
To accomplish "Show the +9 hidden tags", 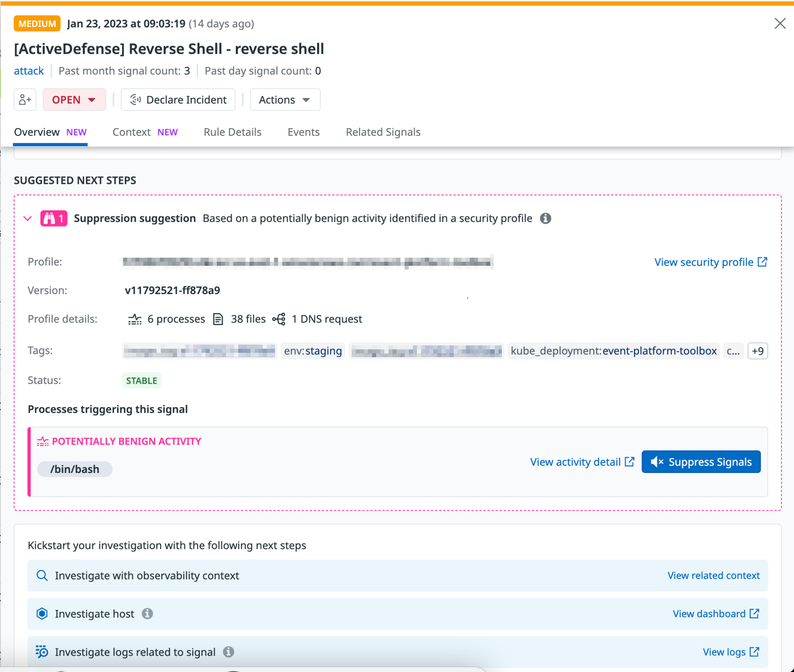I will (x=757, y=351).
